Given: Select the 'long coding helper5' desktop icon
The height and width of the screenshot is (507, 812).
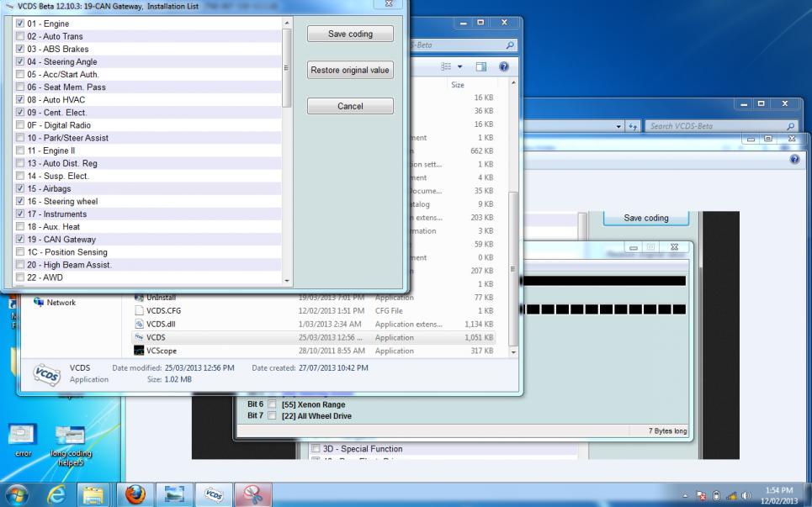Looking at the screenshot, I should [71, 445].
